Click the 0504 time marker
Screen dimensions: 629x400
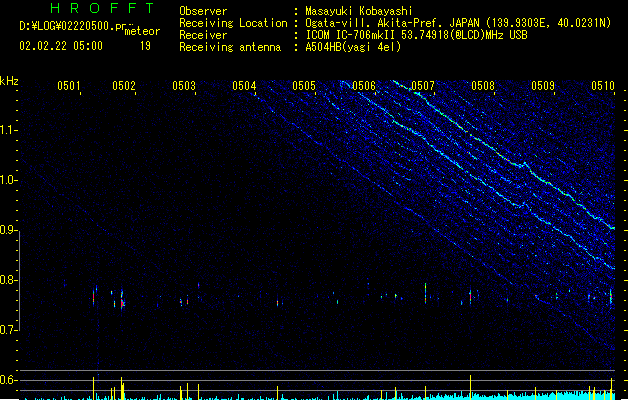click(244, 86)
